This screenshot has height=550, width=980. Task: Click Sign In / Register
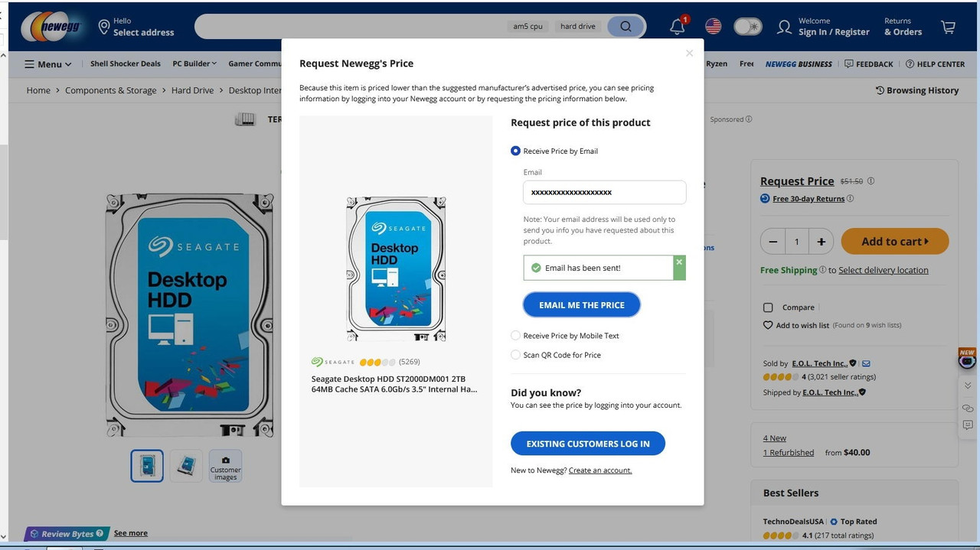(x=834, y=32)
